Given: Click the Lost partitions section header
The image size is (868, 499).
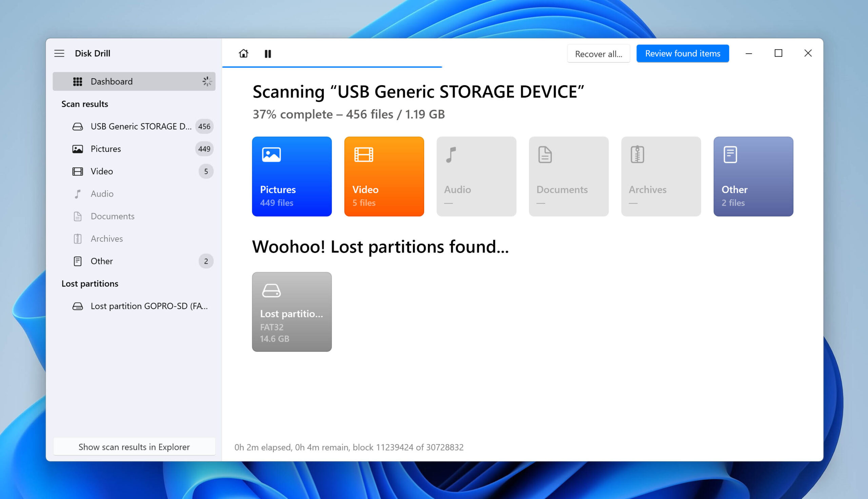Looking at the screenshot, I should pos(90,284).
